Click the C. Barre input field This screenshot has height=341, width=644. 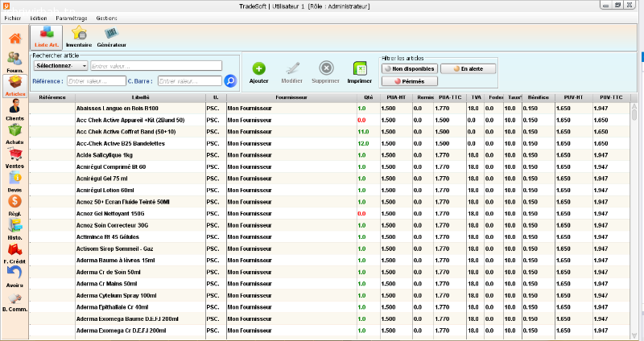click(190, 81)
